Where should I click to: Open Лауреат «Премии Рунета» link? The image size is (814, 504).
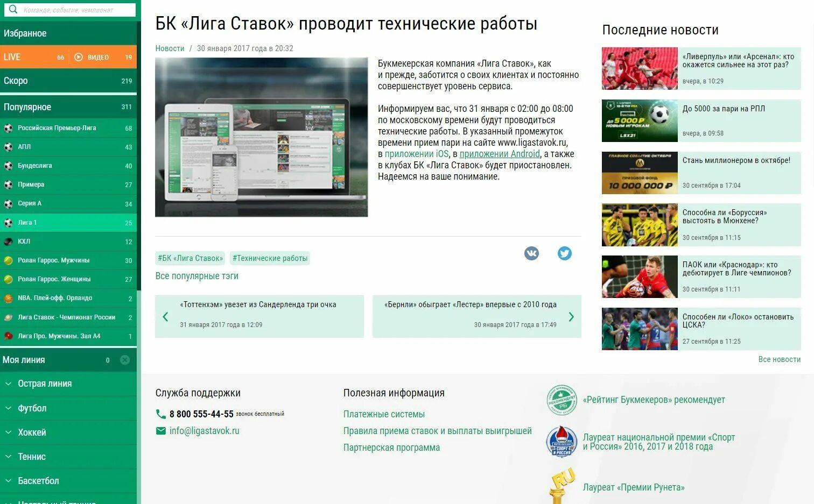click(x=634, y=487)
